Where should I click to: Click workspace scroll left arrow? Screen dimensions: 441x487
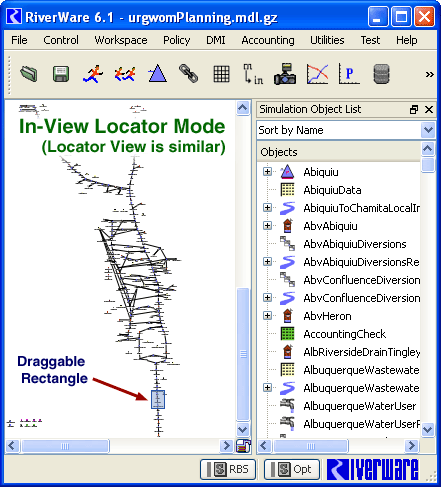tap(13, 446)
